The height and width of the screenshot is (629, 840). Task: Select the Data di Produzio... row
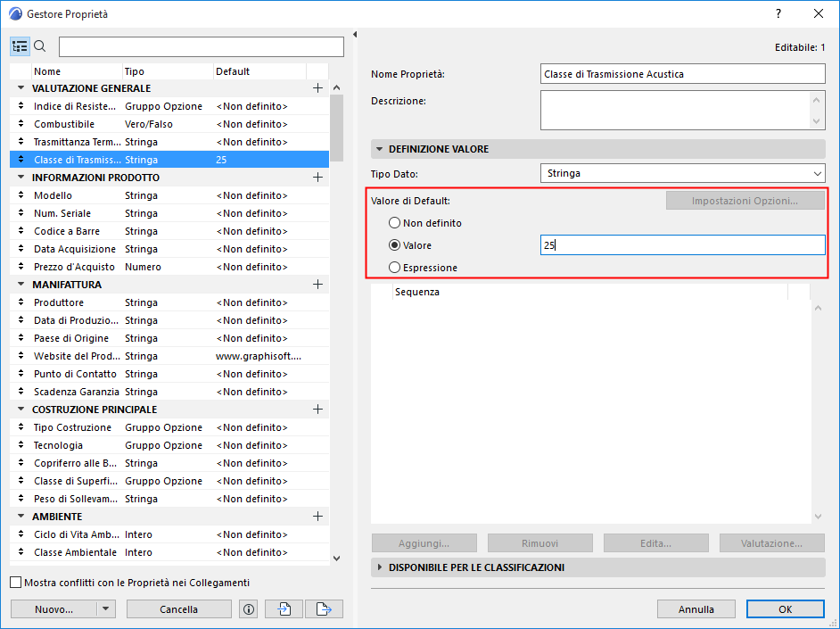click(x=169, y=320)
